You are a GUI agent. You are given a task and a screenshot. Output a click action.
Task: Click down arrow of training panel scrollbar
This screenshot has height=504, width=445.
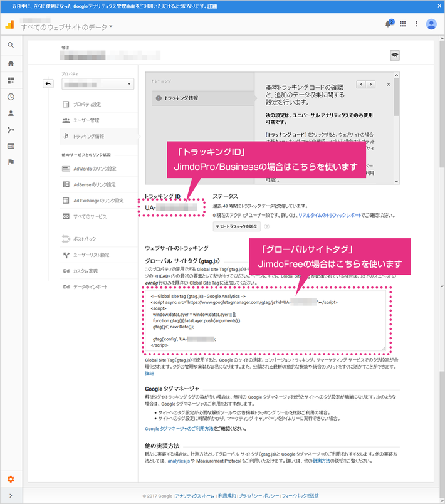pyautogui.click(x=397, y=181)
